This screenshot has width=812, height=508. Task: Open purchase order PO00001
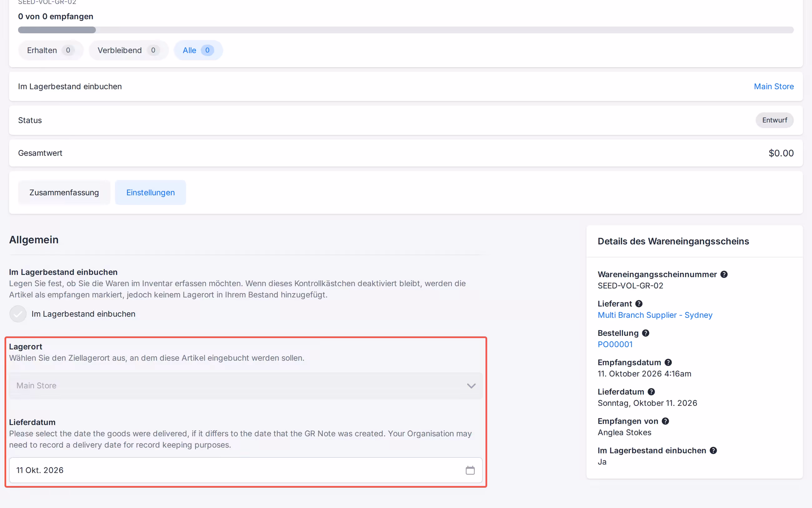615,344
